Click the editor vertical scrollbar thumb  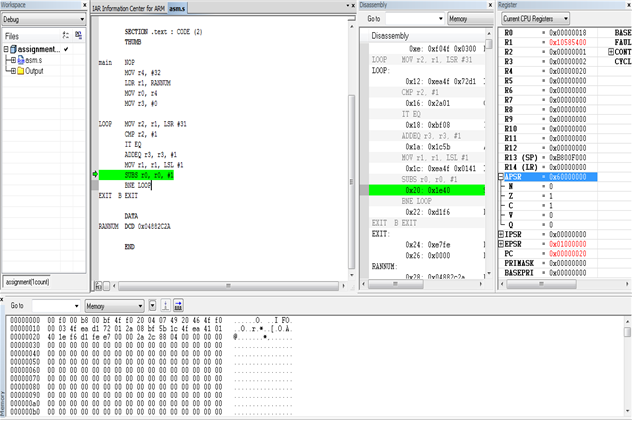(352, 181)
